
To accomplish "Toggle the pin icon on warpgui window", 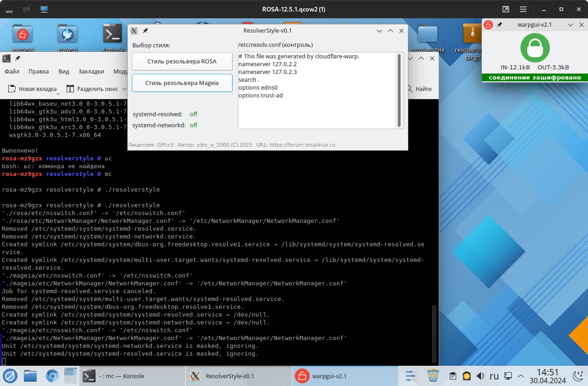I will (500, 24).
